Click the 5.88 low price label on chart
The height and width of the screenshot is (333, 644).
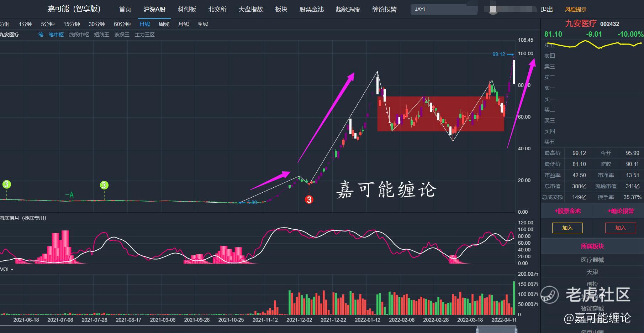point(252,202)
